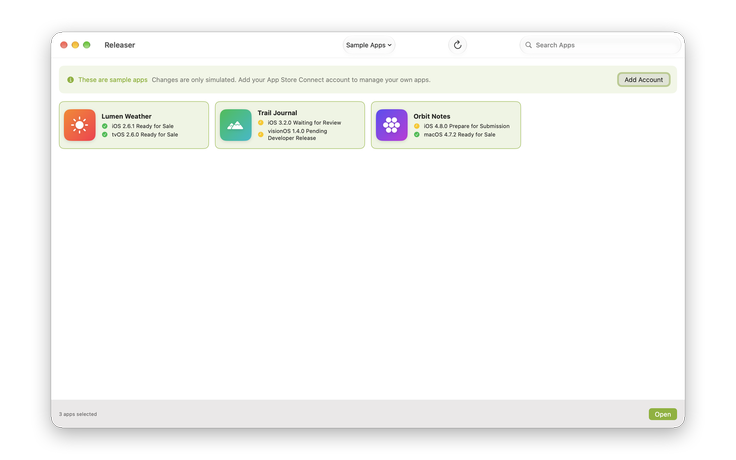
Task: Click the Trail Journal title
Action: click(x=277, y=113)
